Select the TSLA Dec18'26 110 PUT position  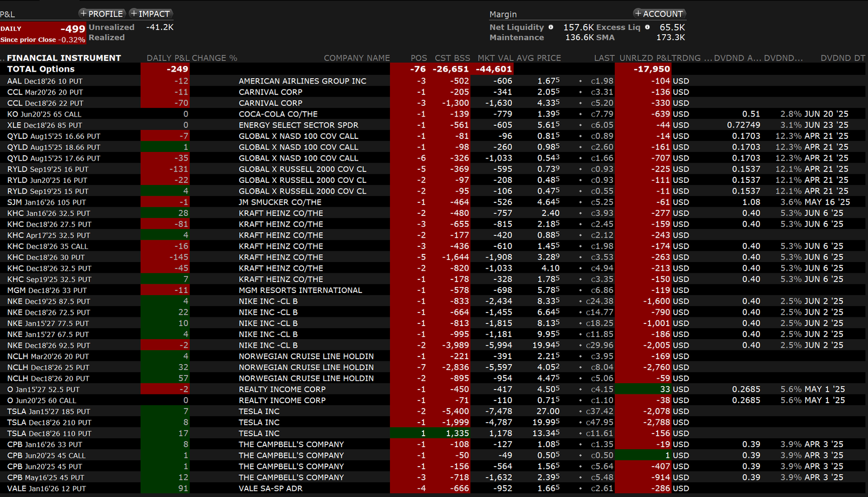(49, 434)
